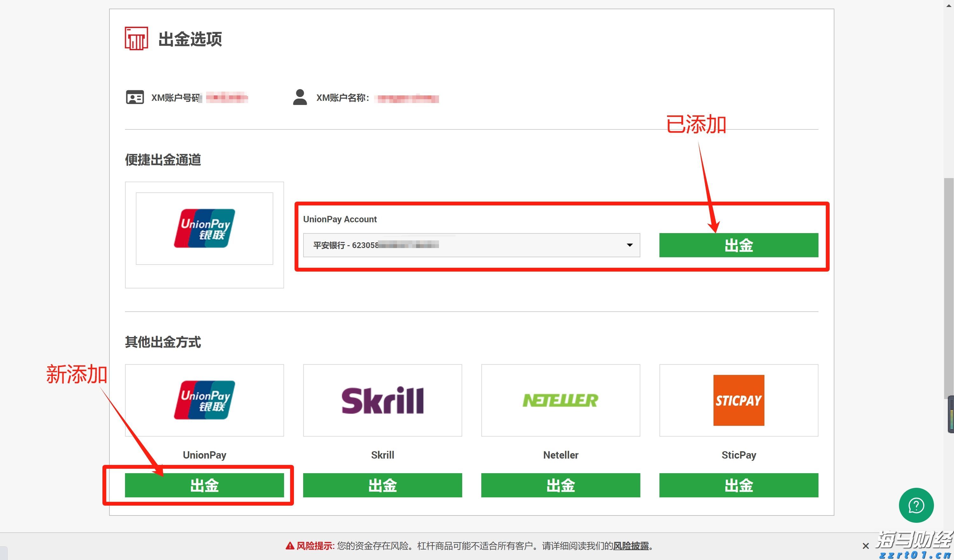Image resolution: width=954 pixels, height=560 pixels.
Task: Click the XM账户名称 person icon
Action: (x=300, y=97)
